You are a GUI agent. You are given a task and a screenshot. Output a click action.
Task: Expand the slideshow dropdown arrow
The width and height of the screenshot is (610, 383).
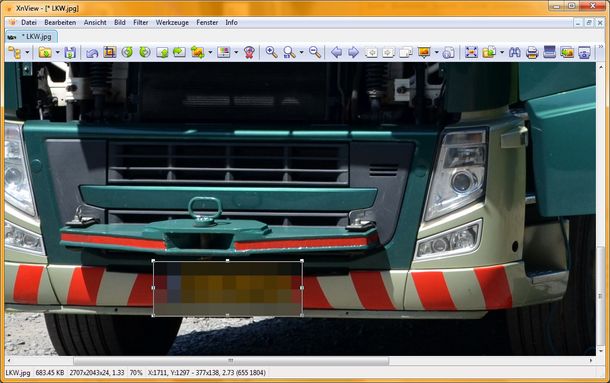(x=436, y=52)
